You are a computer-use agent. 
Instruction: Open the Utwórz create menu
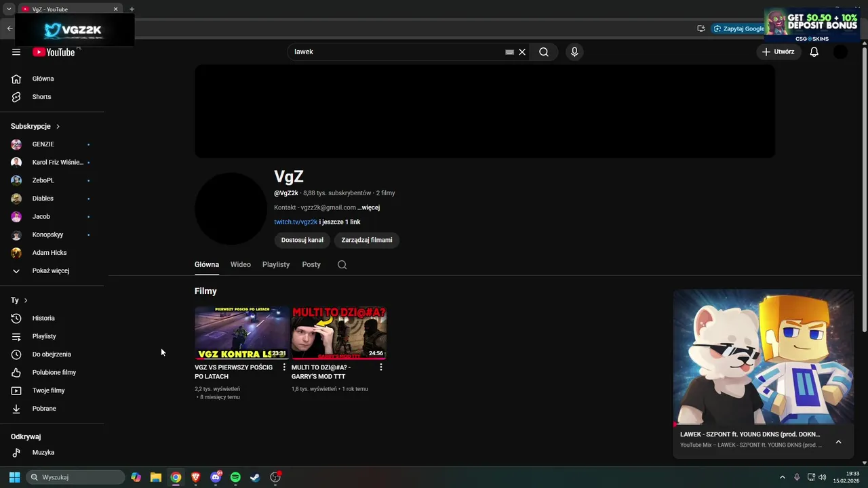778,52
